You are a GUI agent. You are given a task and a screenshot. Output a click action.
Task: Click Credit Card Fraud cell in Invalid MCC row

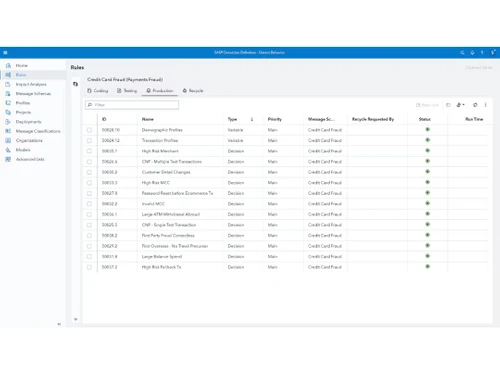click(x=325, y=204)
